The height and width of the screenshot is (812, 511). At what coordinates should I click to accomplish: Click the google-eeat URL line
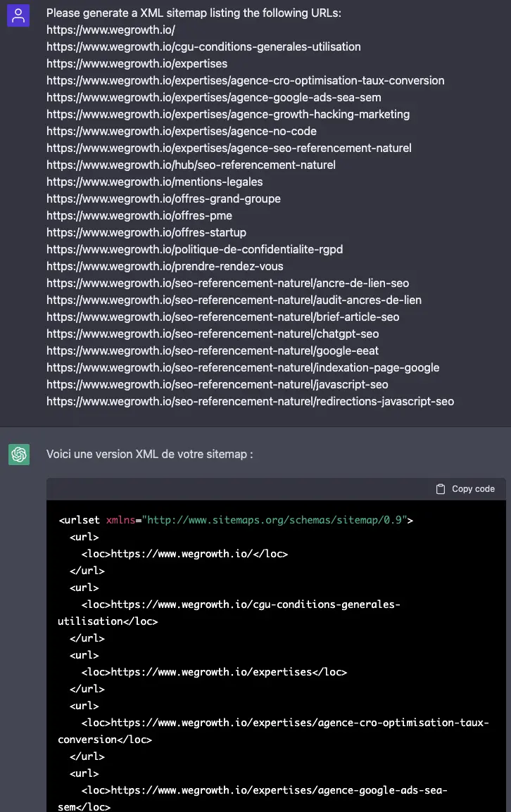(213, 350)
